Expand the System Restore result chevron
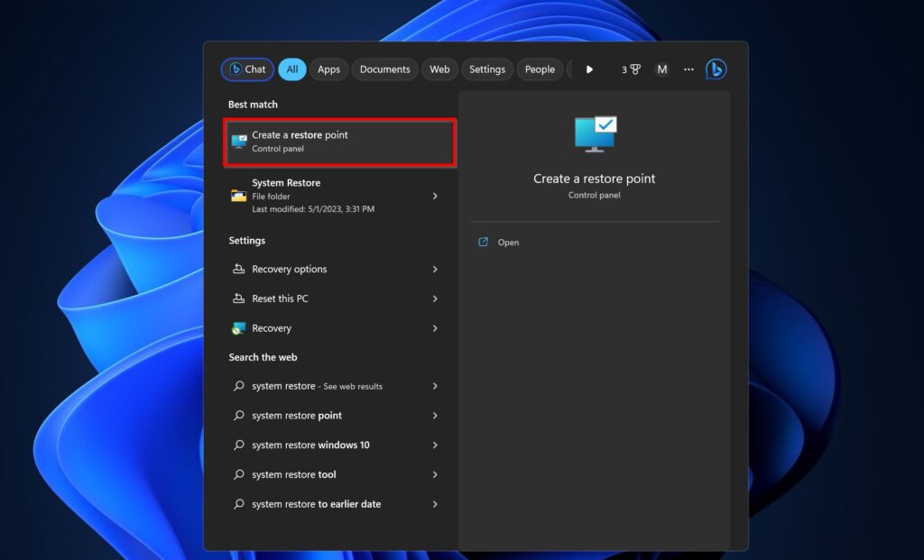Screen dimensions: 924x560 [x=435, y=196]
